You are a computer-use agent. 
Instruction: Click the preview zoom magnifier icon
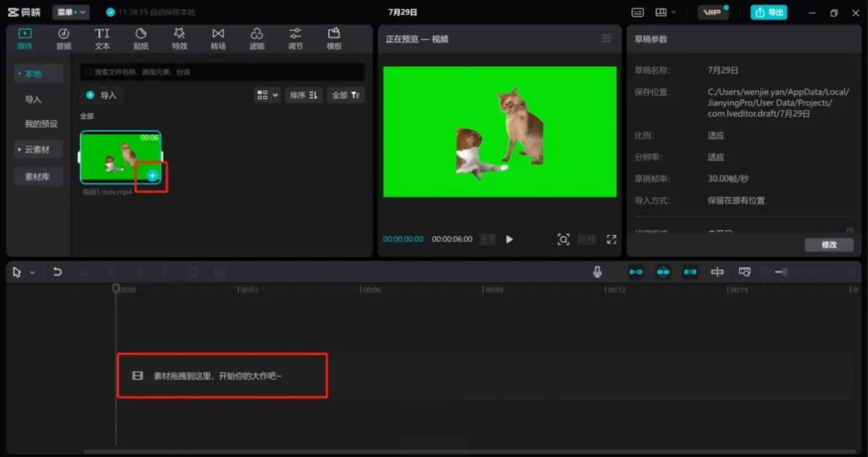coord(563,239)
